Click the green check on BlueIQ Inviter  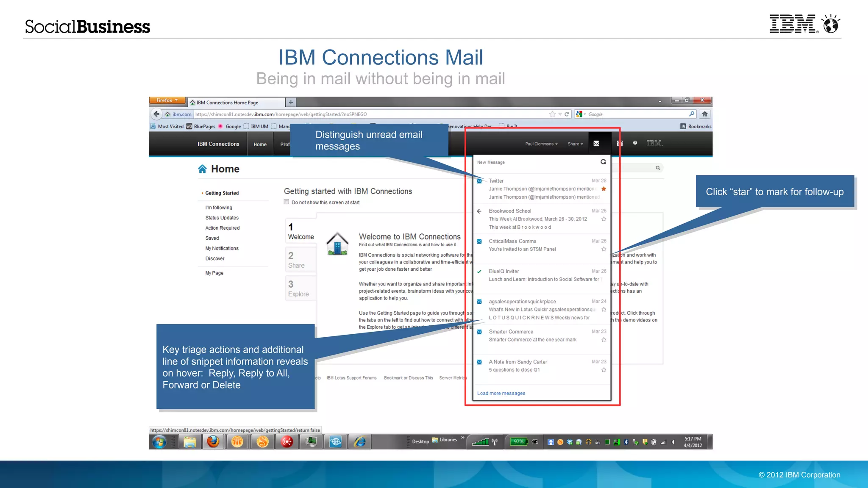[479, 272]
